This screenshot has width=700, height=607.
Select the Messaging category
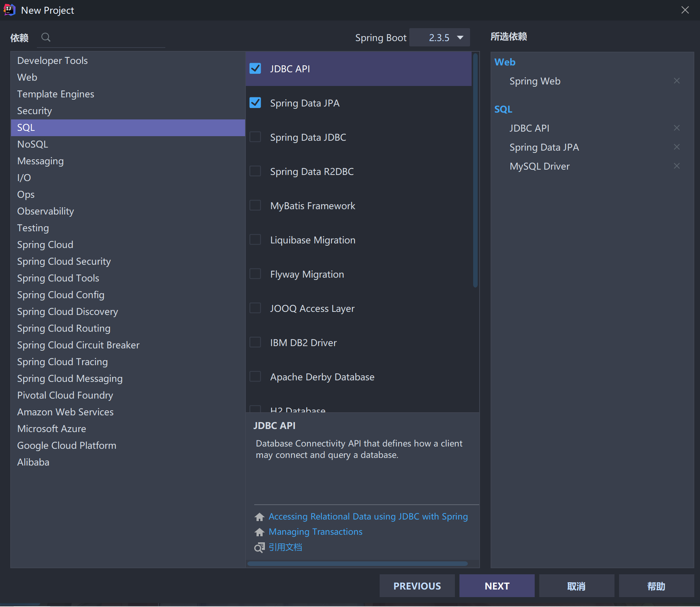[x=128, y=161]
